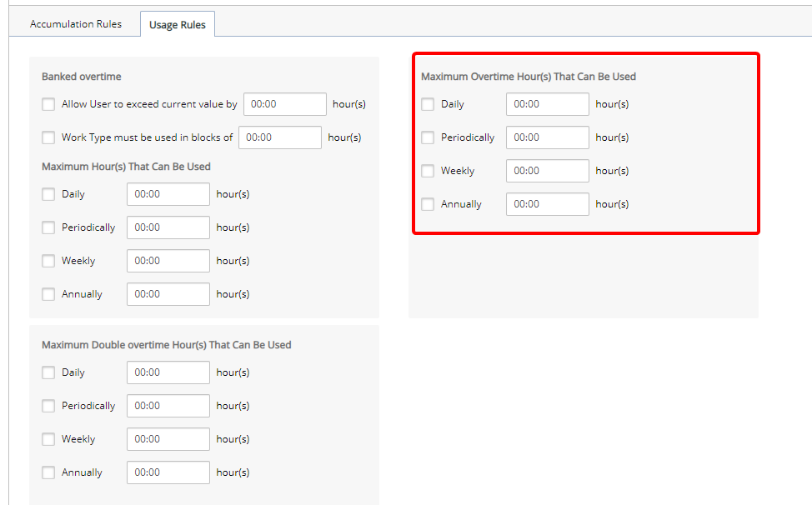Select the Usage Rules tab
This screenshot has height=505, width=812.
[x=177, y=24]
